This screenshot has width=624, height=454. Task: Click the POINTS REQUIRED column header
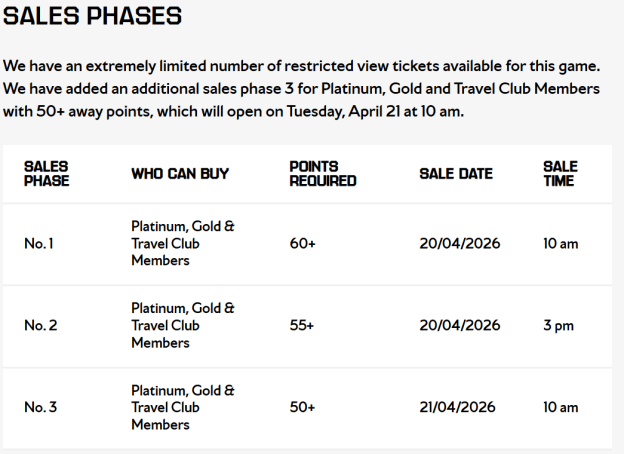(322, 173)
